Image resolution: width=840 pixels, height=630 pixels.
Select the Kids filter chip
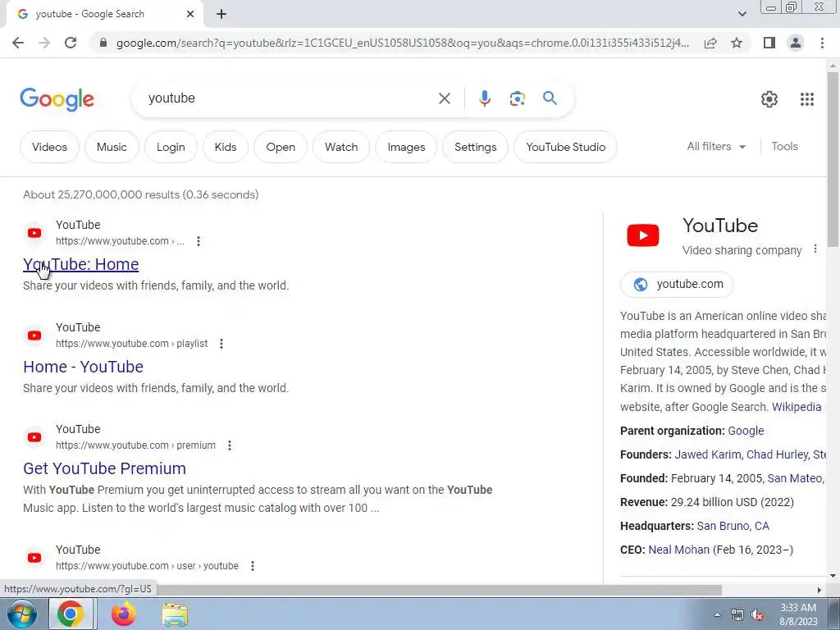[x=225, y=147]
